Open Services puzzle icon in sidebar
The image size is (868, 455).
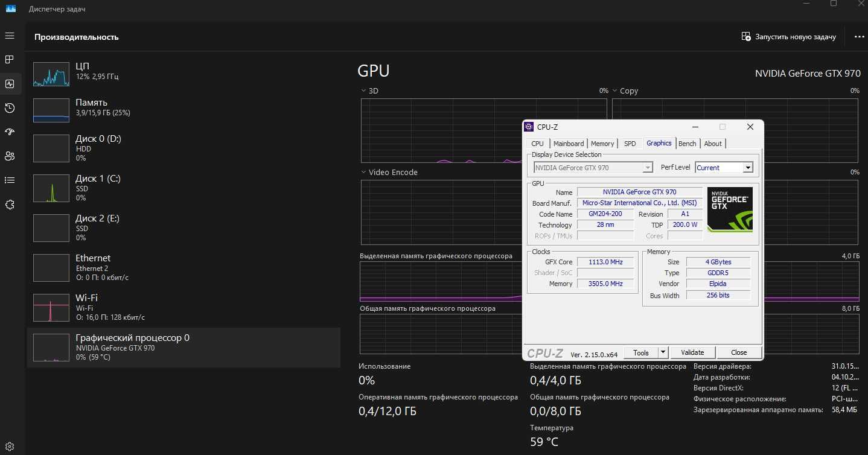tap(10, 205)
